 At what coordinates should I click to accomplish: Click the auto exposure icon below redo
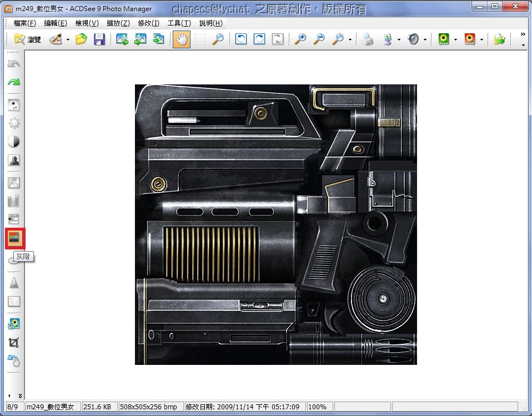pos(14,105)
